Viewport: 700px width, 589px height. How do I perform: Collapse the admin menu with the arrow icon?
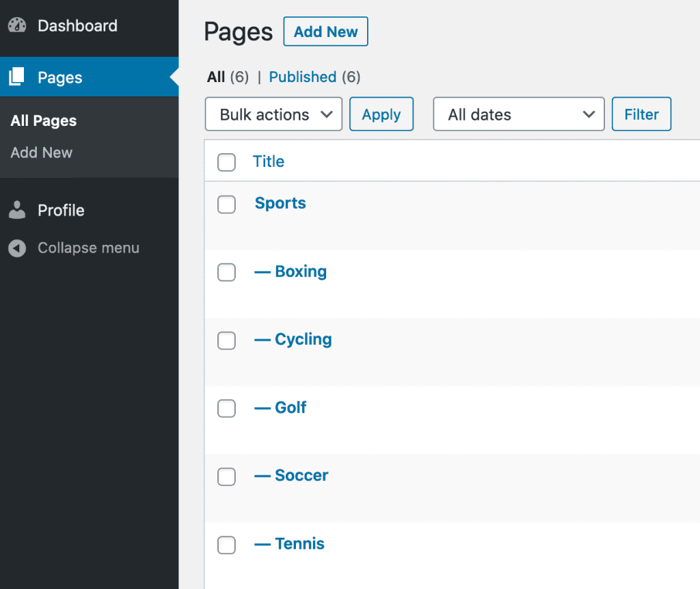click(x=16, y=248)
